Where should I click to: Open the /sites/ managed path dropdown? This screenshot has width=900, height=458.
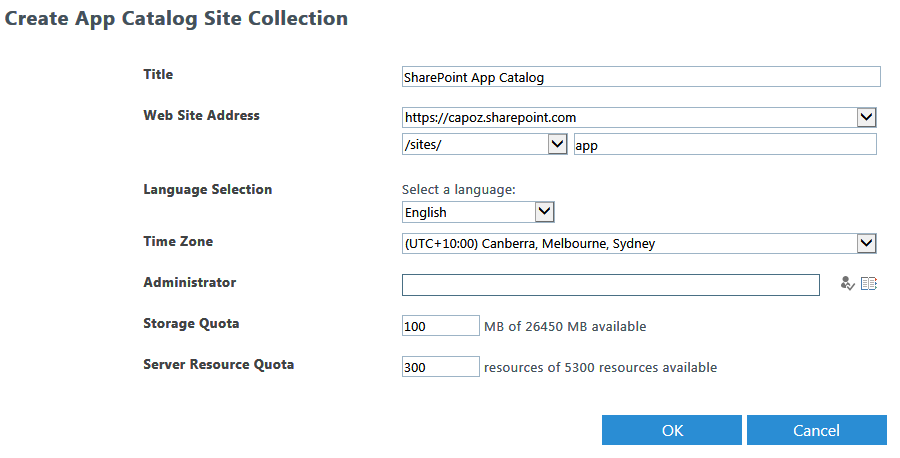[558, 145]
